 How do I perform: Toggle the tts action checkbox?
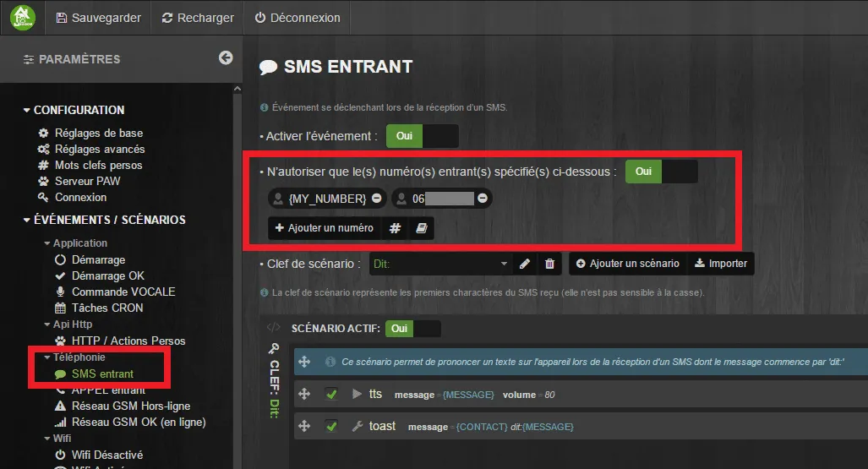click(x=331, y=395)
